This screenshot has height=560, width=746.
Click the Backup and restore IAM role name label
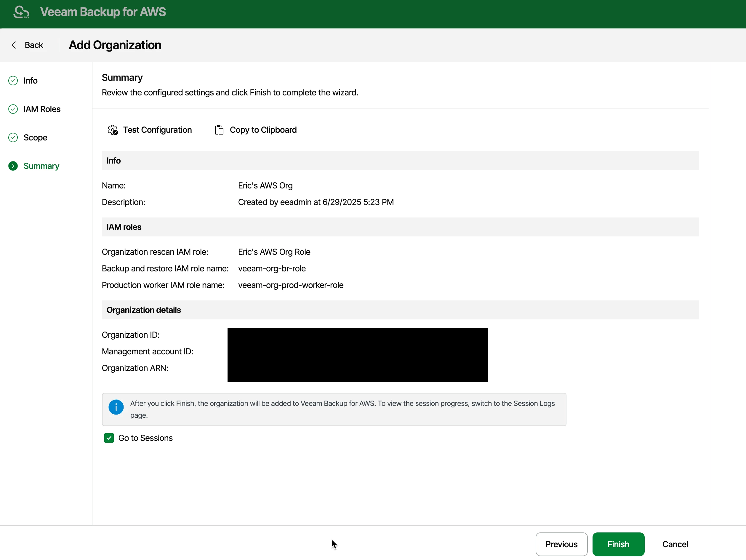click(165, 268)
